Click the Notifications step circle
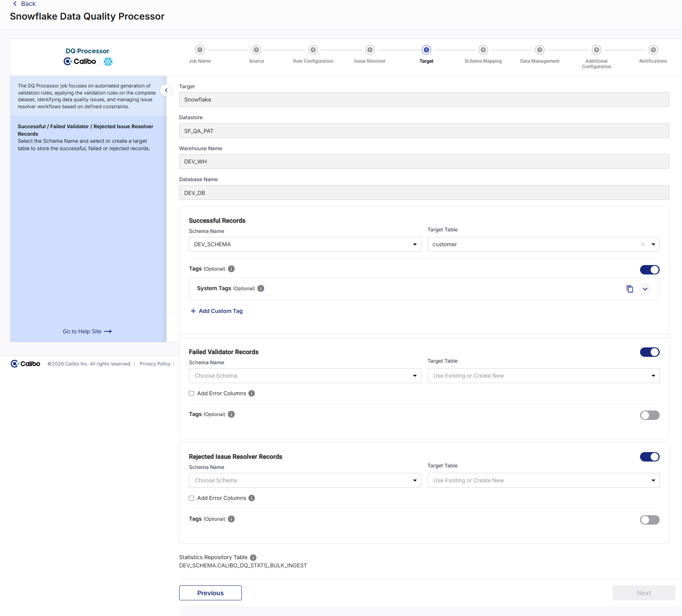 (x=653, y=50)
